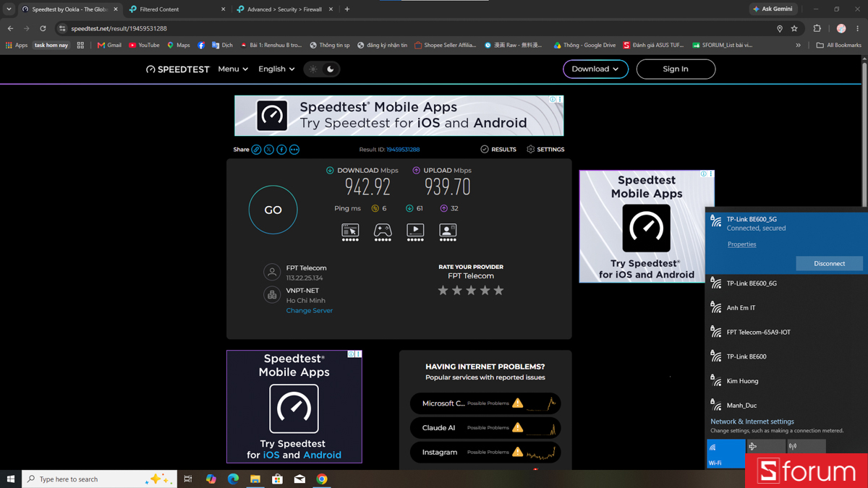Rate provider with first star

(x=443, y=290)
